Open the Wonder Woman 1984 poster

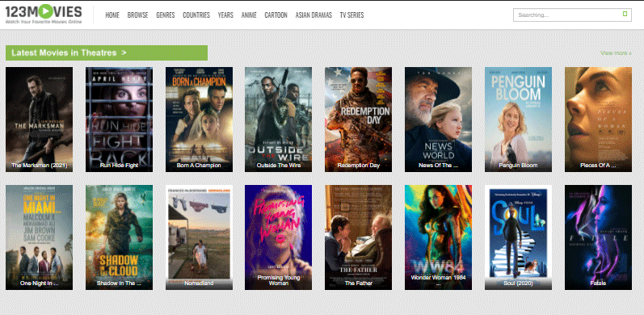click(438, 237)
